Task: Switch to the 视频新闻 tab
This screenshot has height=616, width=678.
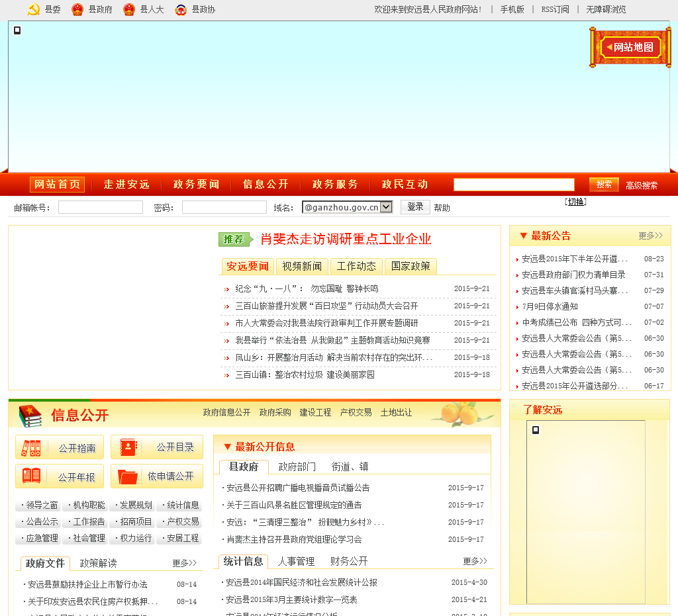Action: point(302,266)
